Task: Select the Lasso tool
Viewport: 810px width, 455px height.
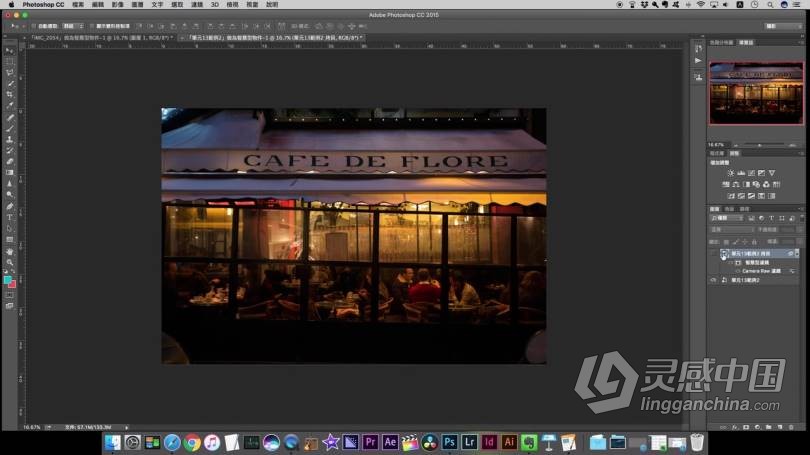Action: click(x=9, y=72)
